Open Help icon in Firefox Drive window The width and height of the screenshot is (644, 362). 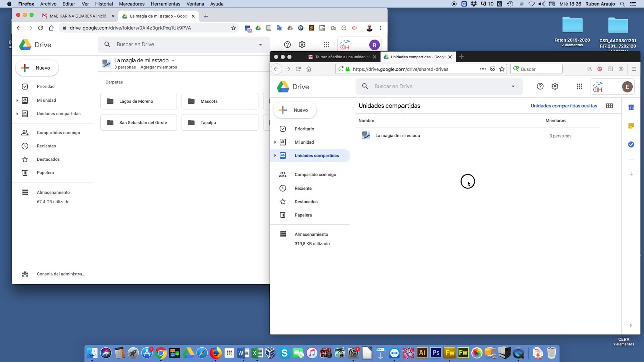540,86
